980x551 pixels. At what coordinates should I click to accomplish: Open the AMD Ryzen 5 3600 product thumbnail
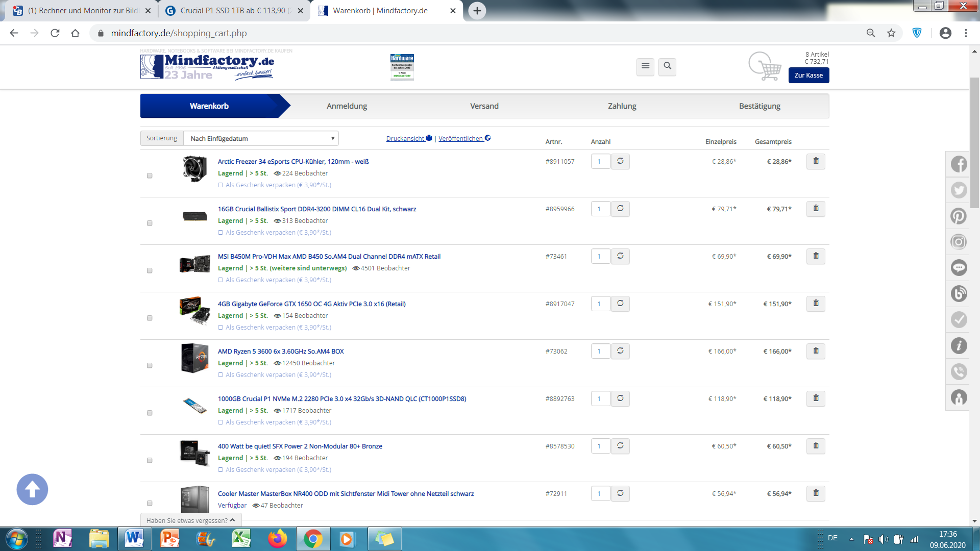pos(194,358)
